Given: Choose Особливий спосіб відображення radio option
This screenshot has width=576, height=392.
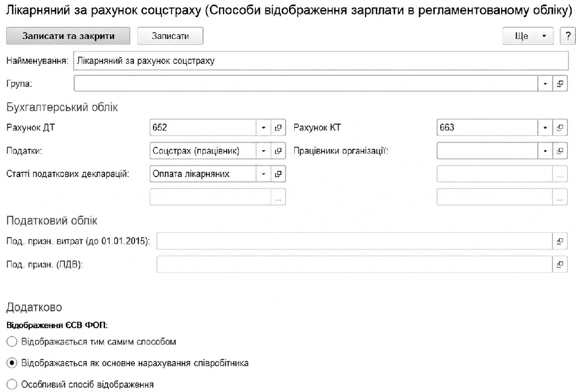Looking at the screenshot, I should tap(12, 384).
